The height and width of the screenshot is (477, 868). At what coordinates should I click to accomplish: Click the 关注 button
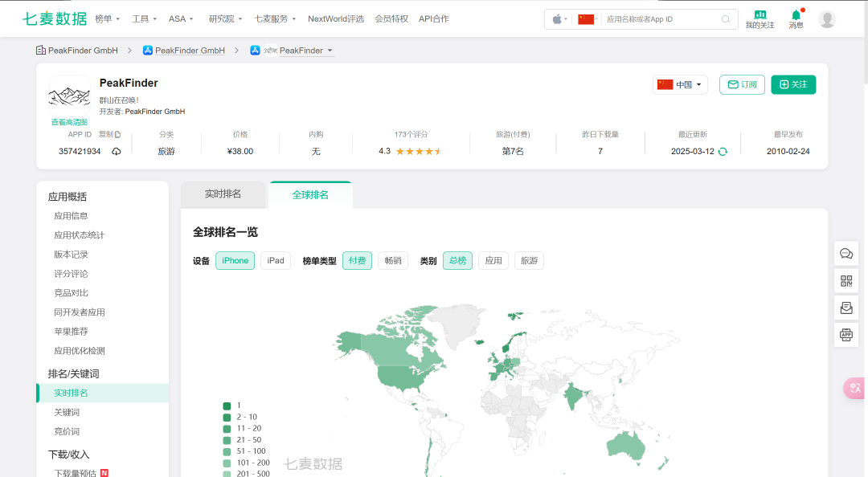[793, 84]
